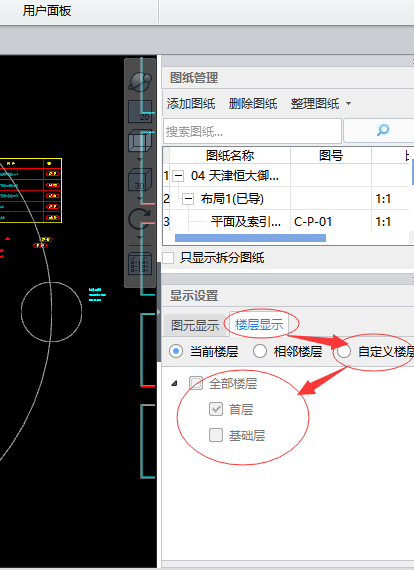414x570 pixels.
Task: Collapse the 04 天津恒大御 tree row
Action: coord(178,176)
